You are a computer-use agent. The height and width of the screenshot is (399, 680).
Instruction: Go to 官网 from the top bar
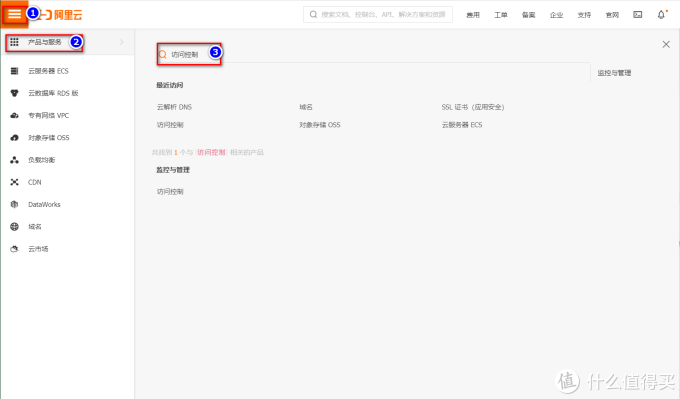[612, 15]
